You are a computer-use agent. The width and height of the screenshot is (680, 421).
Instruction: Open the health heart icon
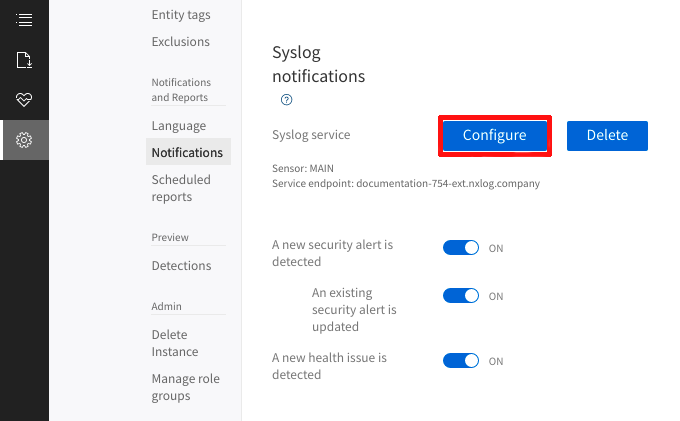(x=24, y=100)
